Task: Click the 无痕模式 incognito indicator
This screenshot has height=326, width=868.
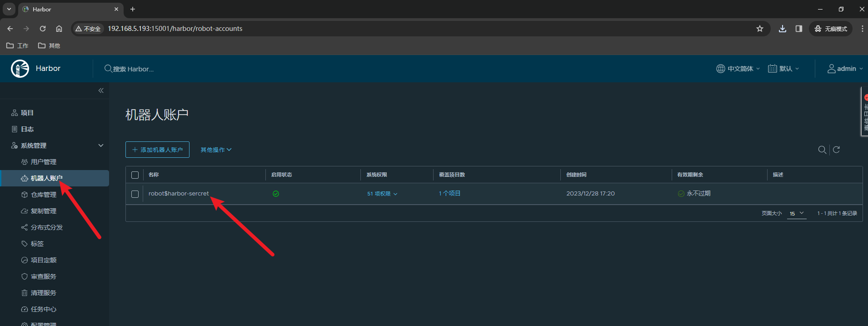Action: pyautogui.click(x=831, y=29)
